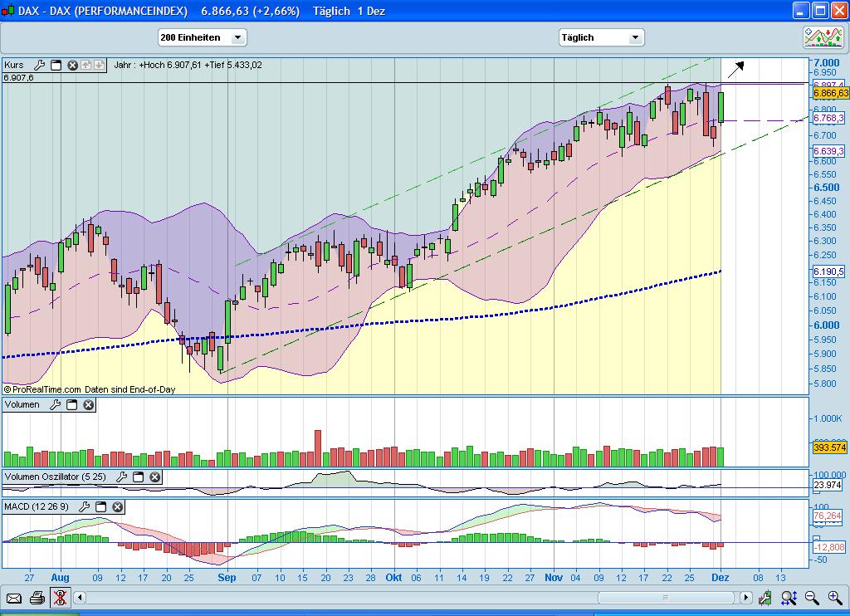Viewport: 850px width, 616px height.
Task: Move the Kurs panel down with arrow icon
Action: [x=99, y=65]
